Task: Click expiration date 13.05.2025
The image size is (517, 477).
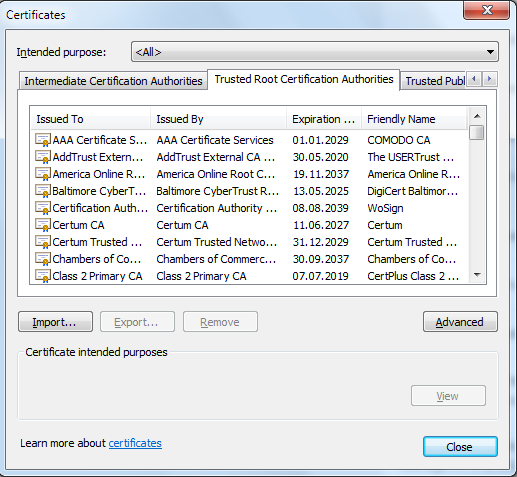Action: click(320, 191)
